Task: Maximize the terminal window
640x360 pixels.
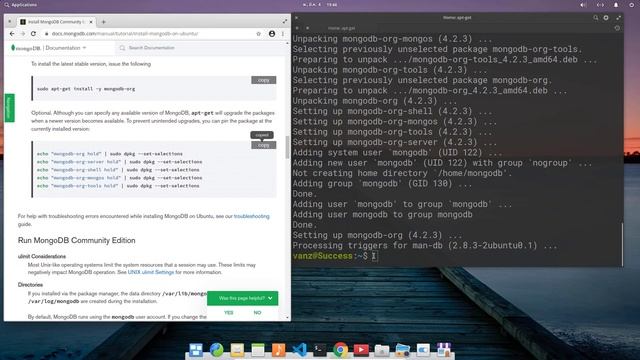Action: pyautogui.click(x=618, y=18)
